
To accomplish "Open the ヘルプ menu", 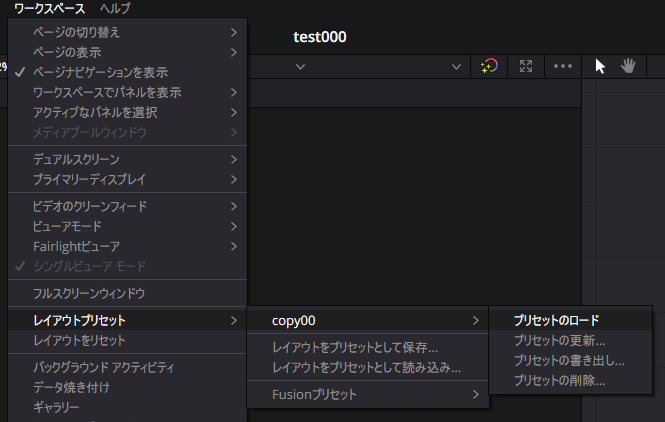I will 115,8.
